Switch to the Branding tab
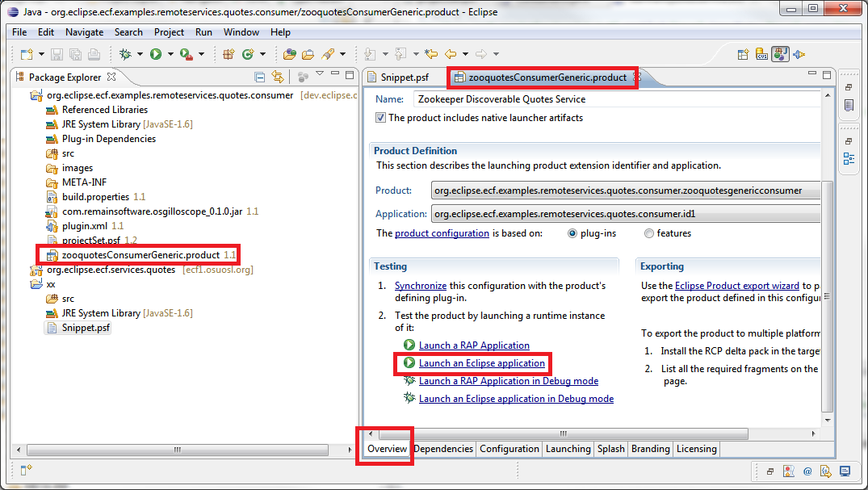Viewport: 868px width, 490px height. coord(651,449)
